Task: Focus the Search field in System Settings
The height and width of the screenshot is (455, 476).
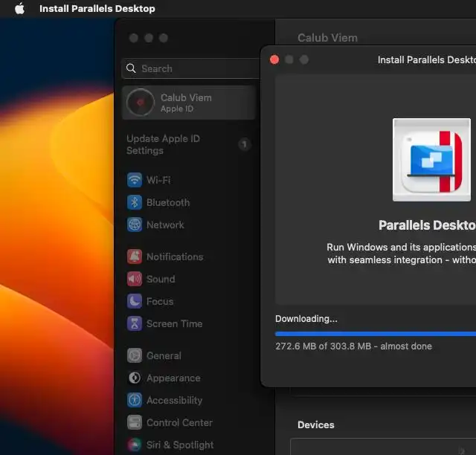Action: (190, 68)
